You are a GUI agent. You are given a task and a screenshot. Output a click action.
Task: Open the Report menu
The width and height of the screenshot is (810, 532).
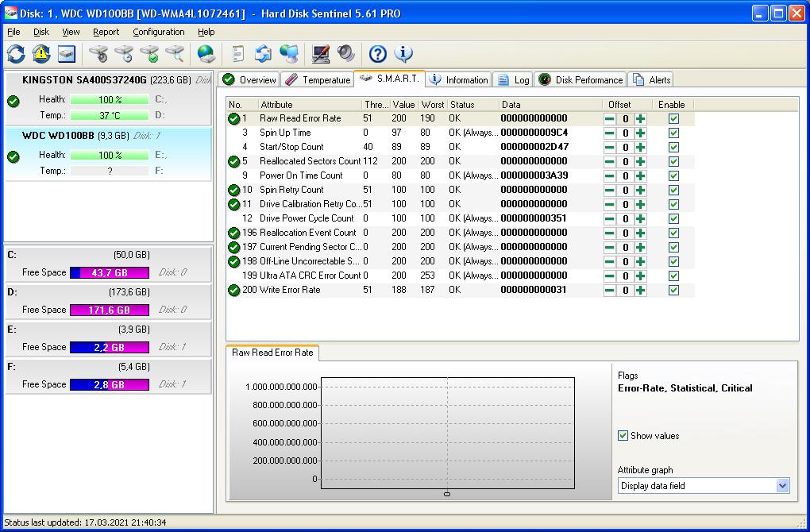pyautogui.click(x=106, y=32)
